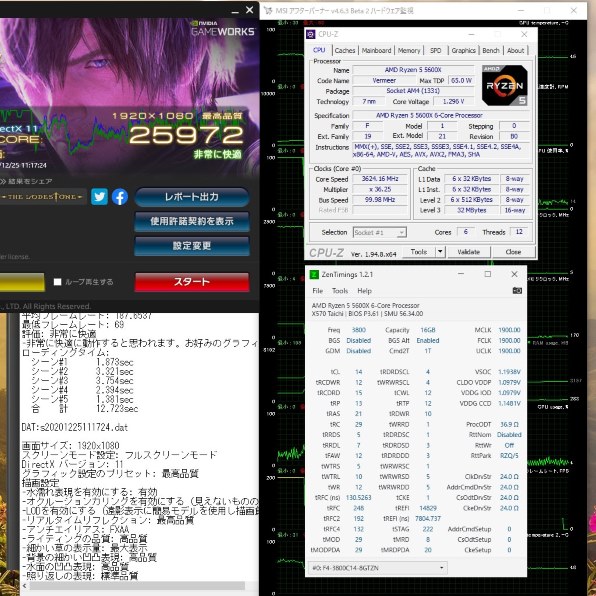Viewport: 596px width, 596px height.
Task: Click the Package value Socket AM4 (1331)
Action: 413,91
